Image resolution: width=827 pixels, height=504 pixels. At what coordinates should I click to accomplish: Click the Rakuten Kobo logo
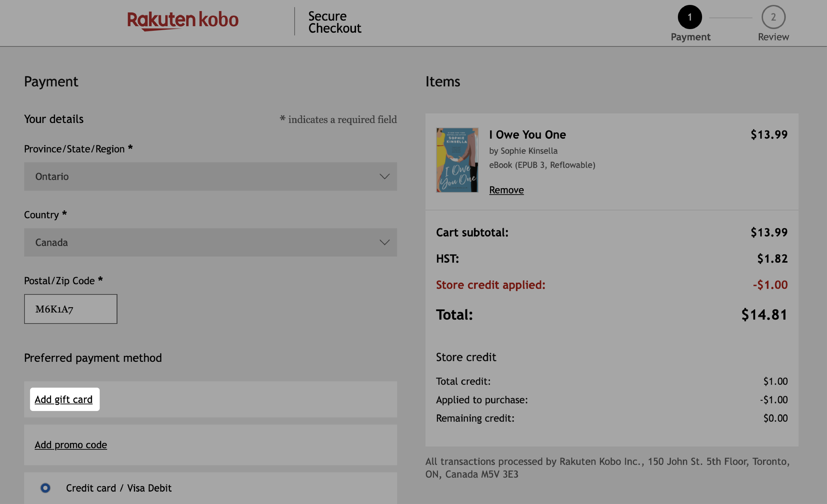[183, 21]
